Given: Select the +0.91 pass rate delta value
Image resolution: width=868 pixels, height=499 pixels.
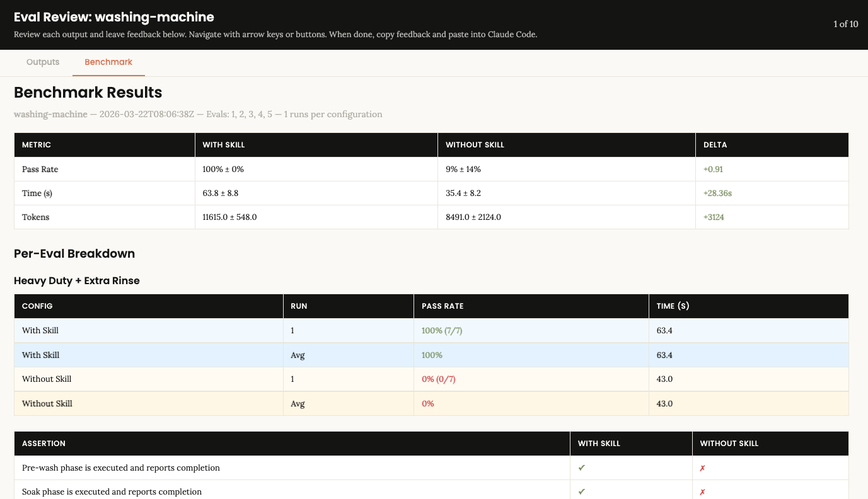Looking at the screenshot, I should pos(713,169).
